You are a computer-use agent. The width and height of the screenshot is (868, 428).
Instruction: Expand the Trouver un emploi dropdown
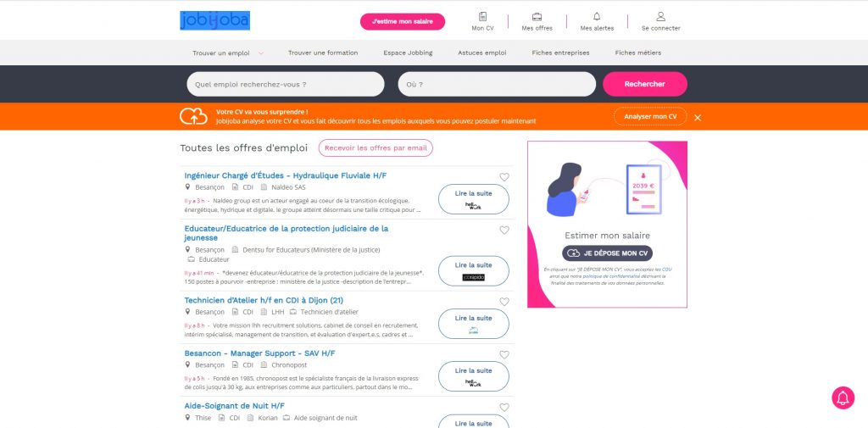(x=261, y=53)
